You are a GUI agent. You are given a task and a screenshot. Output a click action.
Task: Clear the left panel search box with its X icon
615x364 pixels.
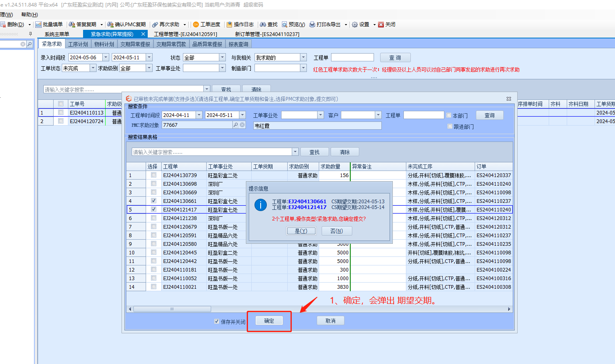click(x=23, y=44)
